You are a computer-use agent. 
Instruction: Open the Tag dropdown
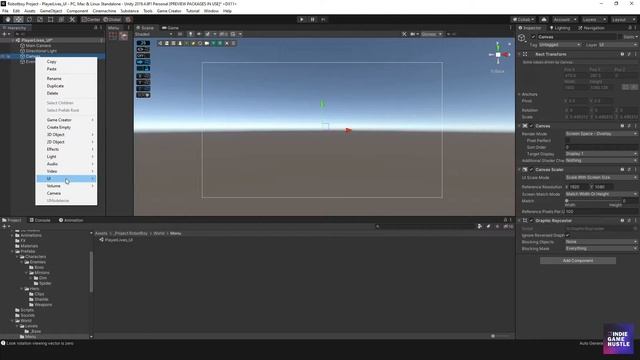coord(559,44)
